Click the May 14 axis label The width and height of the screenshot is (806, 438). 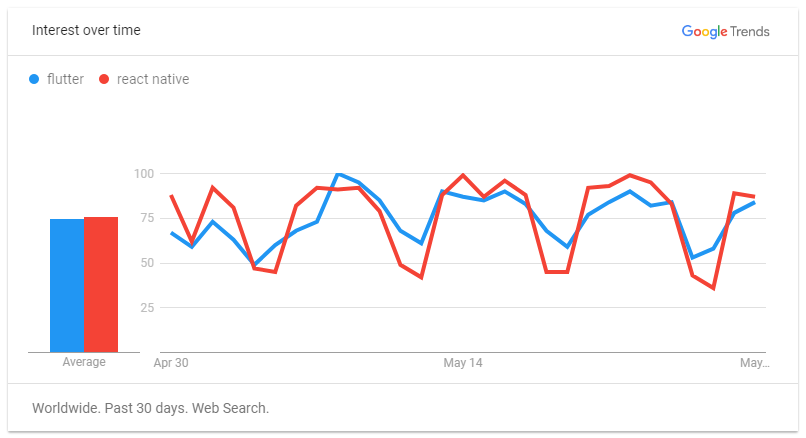click(x=463, y=363)
